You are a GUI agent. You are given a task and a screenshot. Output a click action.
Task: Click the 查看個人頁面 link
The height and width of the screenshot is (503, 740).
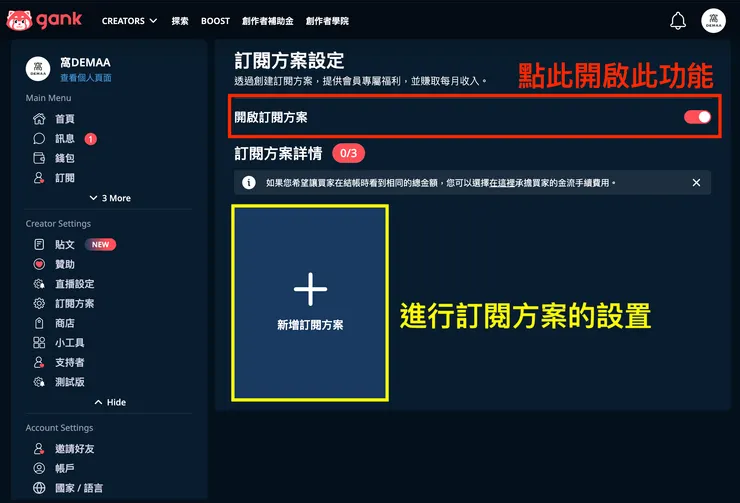[85, 78]
